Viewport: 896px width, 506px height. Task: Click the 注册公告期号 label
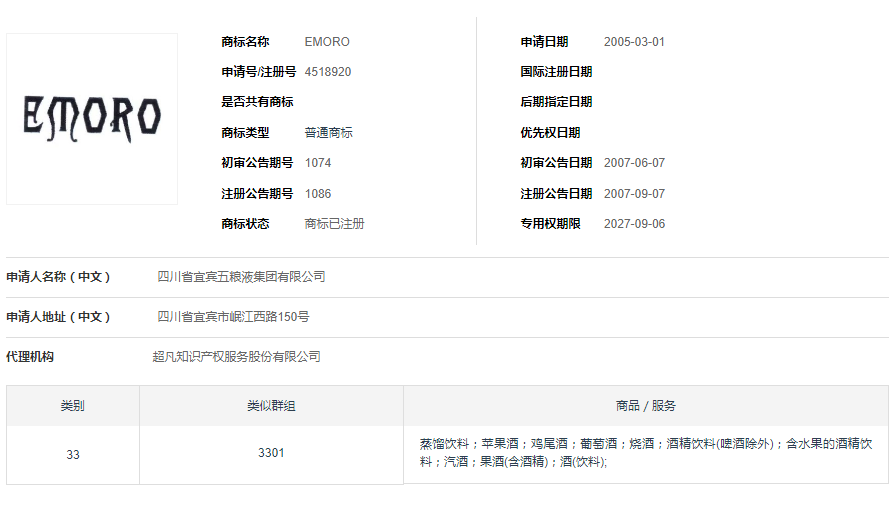257,194
